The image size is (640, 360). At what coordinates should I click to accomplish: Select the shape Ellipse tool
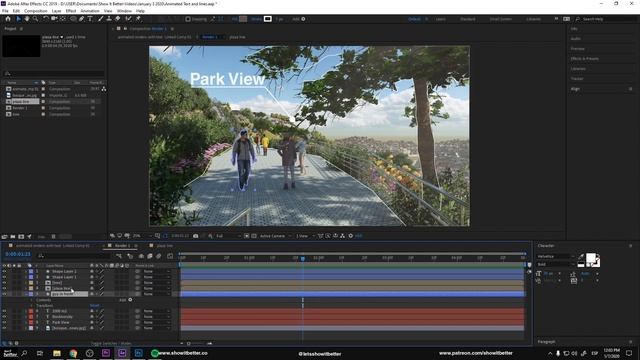[73, 19]
